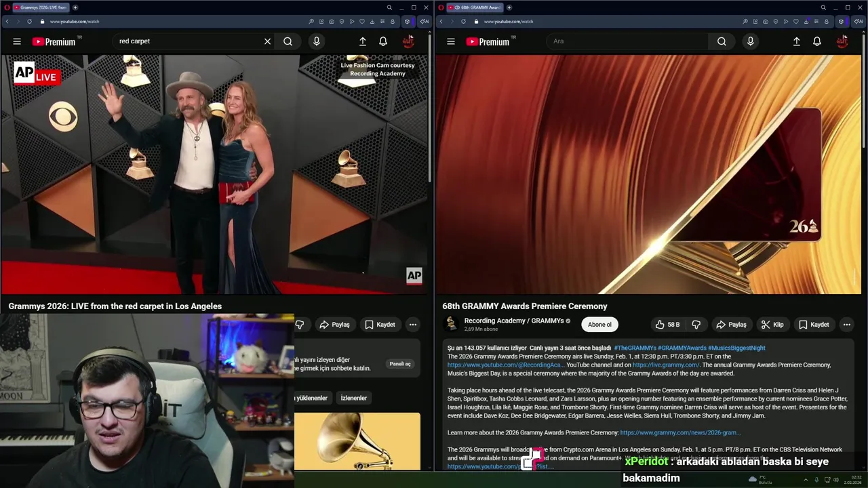Screen dimensions: 868x488
Task: Open a new tab in the left window
Action: (75, 7)
